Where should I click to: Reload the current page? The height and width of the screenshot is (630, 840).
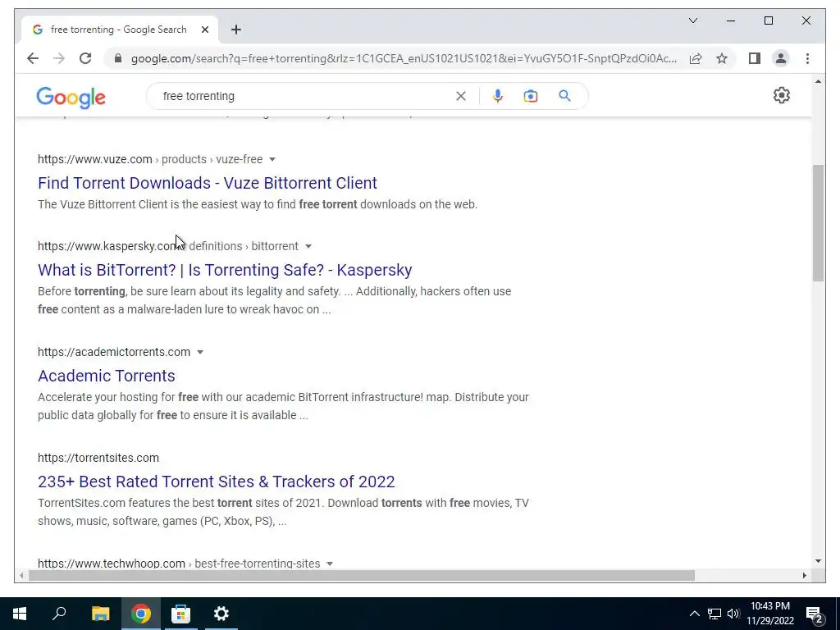(85, 58)
